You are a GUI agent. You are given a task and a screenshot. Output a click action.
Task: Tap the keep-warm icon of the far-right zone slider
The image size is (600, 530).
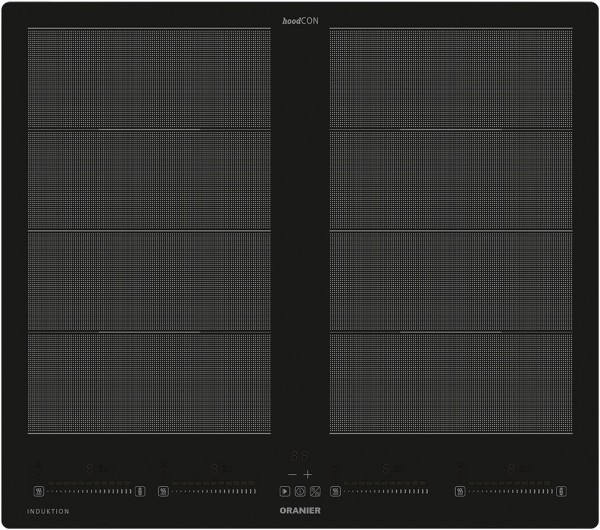click(x=460, y=491)
